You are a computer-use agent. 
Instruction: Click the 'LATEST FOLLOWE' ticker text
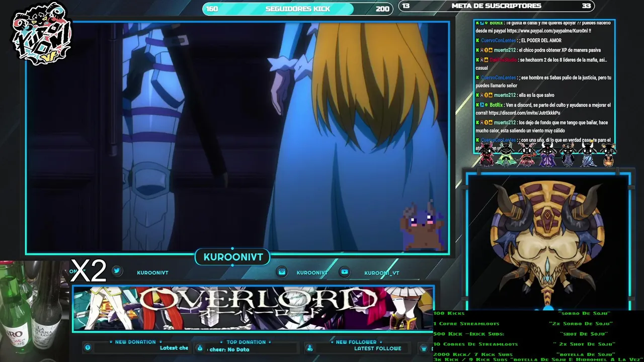[377, 348]
